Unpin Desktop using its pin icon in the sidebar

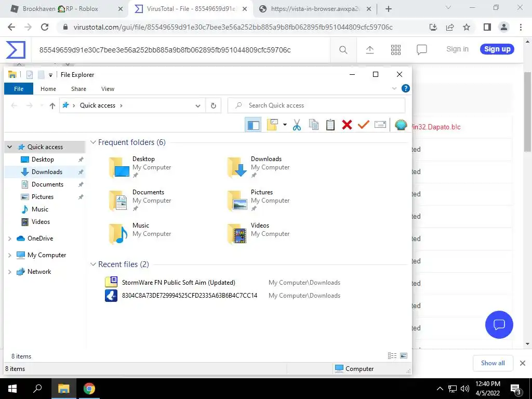pos(81,159)
